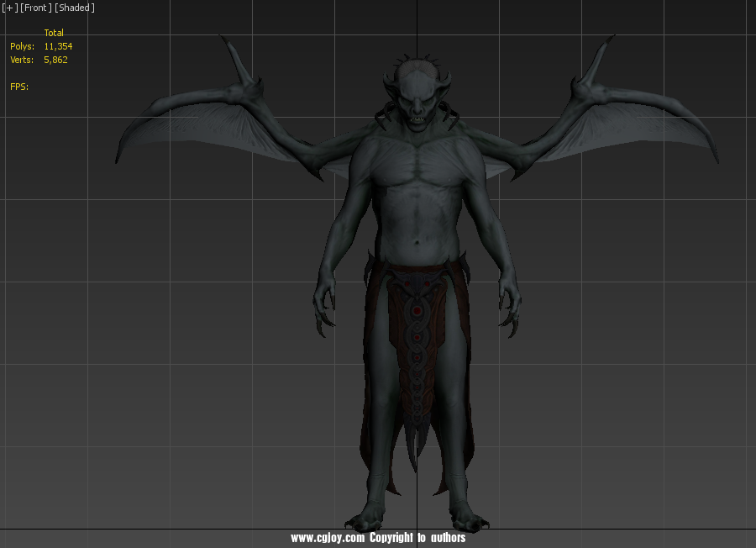Click the Verts count statistic
Viewport: 756px width, 548px height.
(x=55, y=60)
